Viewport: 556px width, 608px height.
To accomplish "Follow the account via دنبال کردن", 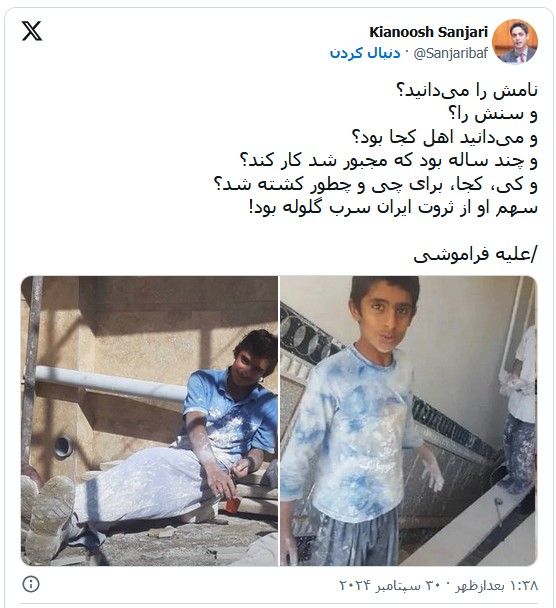I will pos(365,53).
